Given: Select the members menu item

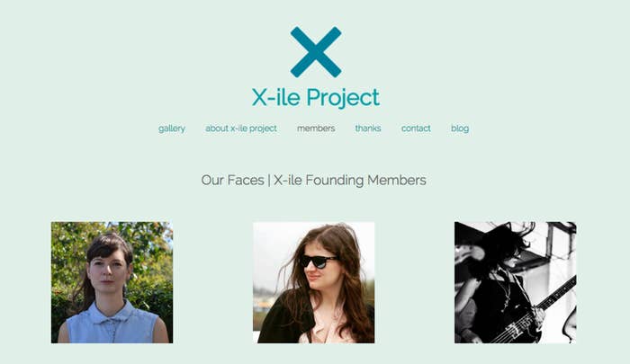Looking at the screenshot, I should pyautogui.click(x=316, y=129).
